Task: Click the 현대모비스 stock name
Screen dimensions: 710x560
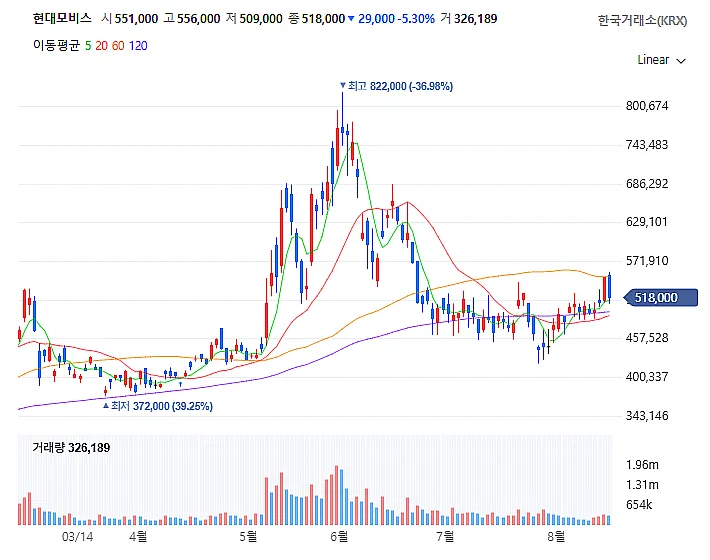Action: (62, 18)
